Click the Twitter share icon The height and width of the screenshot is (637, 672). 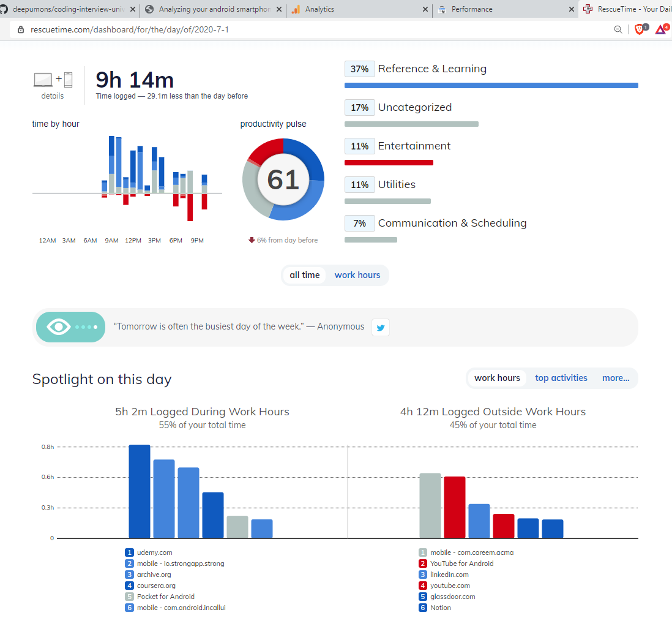pos(380,328)
